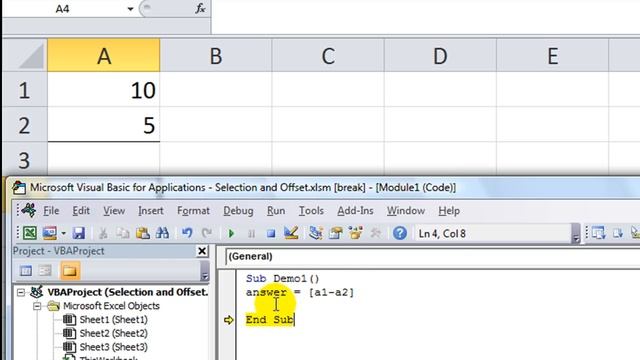Click the Copy icon in VBA toolbar

coord(122,233)
